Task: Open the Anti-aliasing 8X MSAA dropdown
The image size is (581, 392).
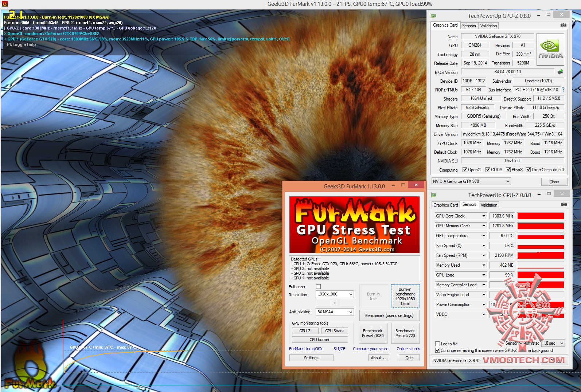Action: point(335,312)
